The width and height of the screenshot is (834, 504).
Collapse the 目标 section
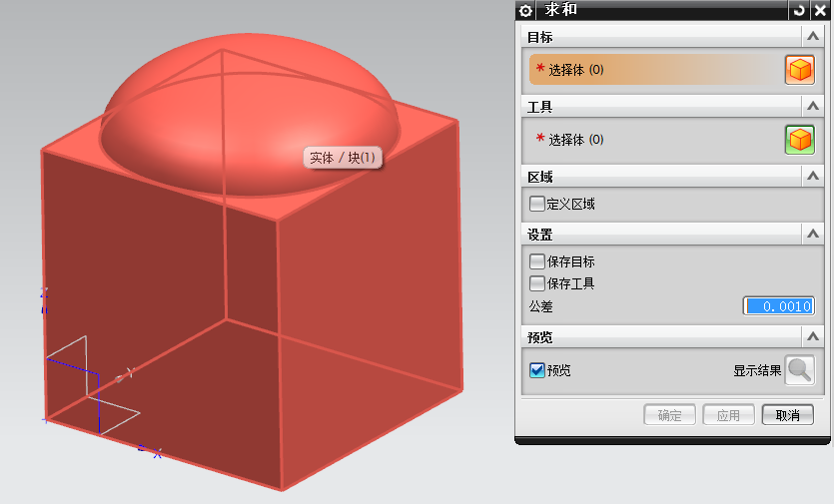coord(813,36)
